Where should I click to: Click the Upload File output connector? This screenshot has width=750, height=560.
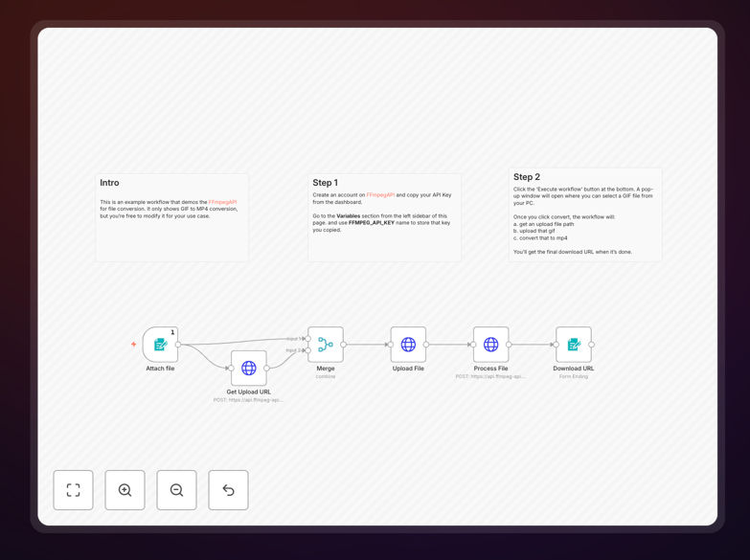425,345
